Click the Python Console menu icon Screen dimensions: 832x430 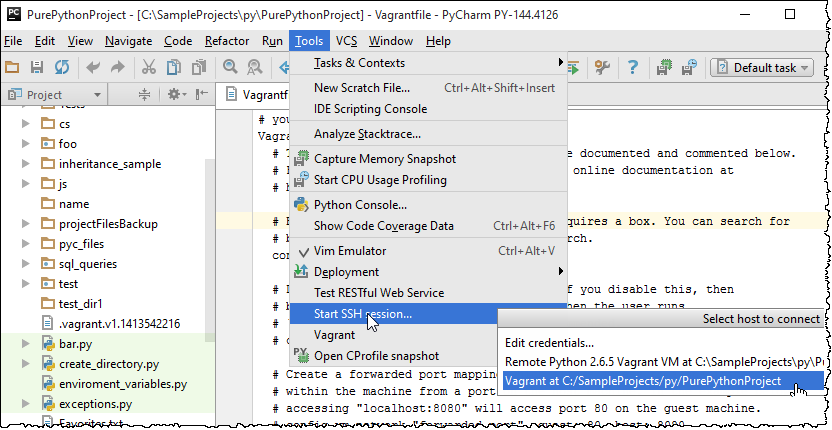301,204
